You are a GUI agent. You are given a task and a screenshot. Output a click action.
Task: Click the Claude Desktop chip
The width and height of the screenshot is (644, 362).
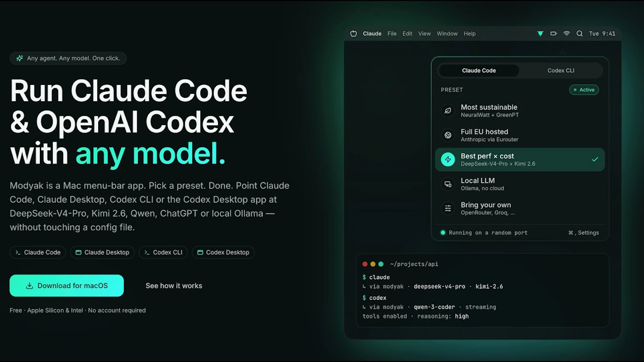pos(102,253)
